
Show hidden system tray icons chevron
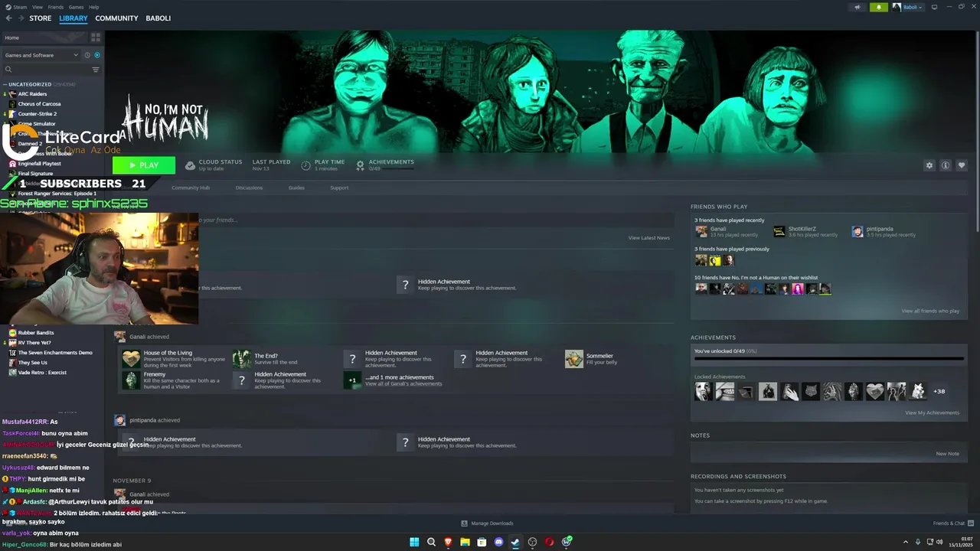point(907,542)
